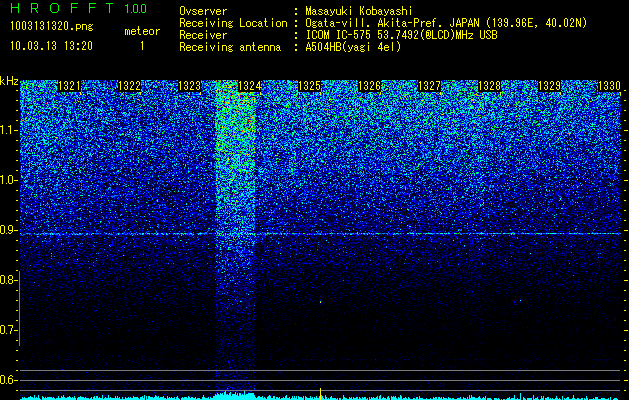Click the 1328 time marker
Viewport: 629px width, 400px height.
click(489, 86)
